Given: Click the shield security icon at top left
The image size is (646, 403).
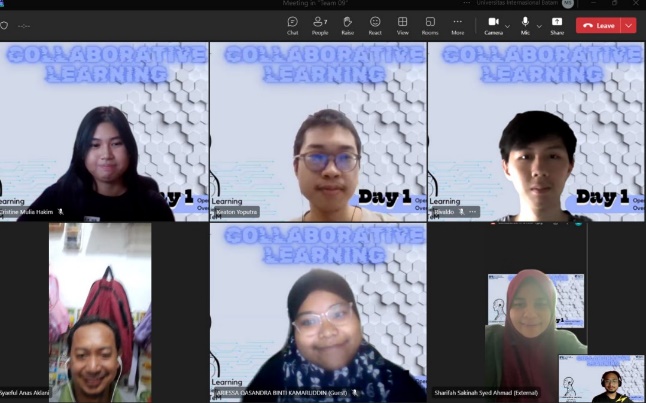Looking at the screenshot, I should (4, 26).
